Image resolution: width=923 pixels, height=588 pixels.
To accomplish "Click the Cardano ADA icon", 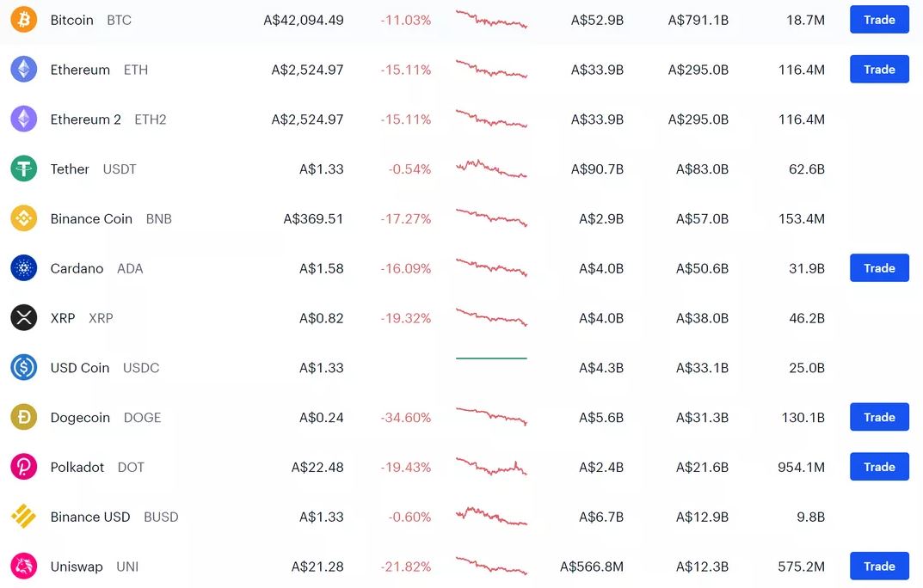I will pyautogui.click(x=24, y=268).
